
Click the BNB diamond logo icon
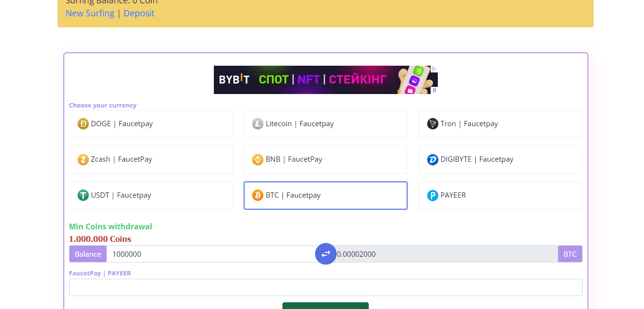258,159
